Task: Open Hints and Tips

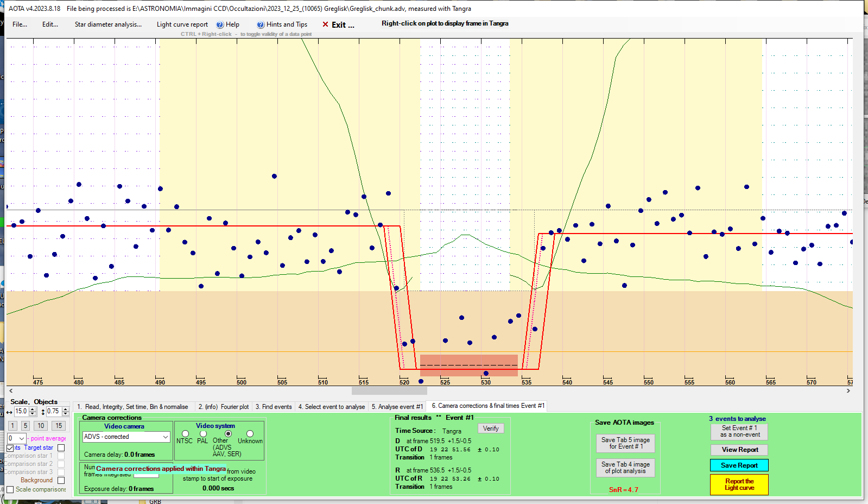Action: pyautogui.click(x=282, y=24)
